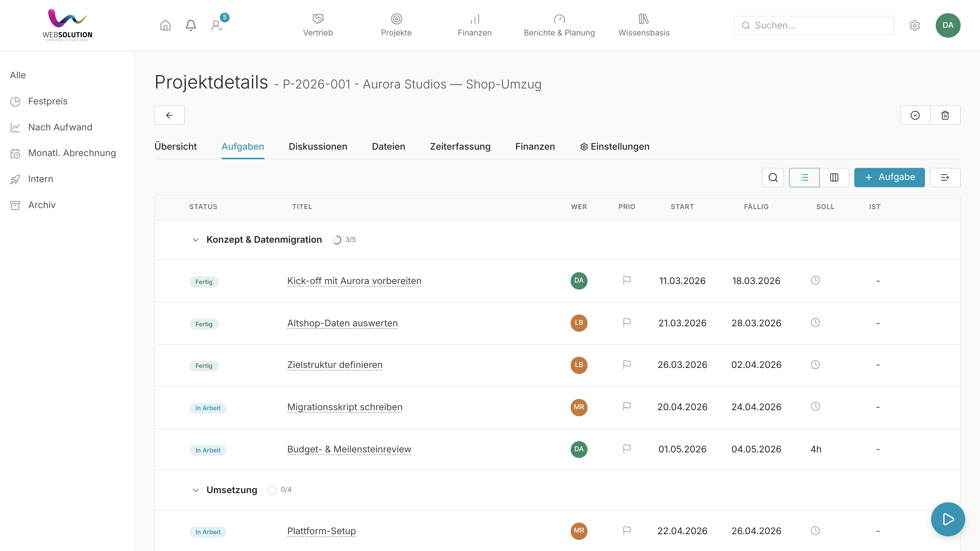Start the timer with the play button
Viewport: 980px width, 551px height.
point(948,519)
